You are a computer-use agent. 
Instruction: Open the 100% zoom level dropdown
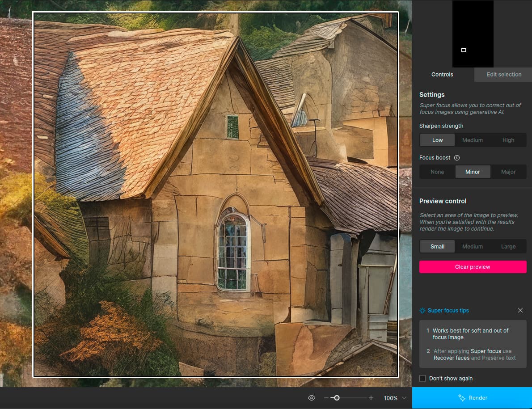pos(395,398)
